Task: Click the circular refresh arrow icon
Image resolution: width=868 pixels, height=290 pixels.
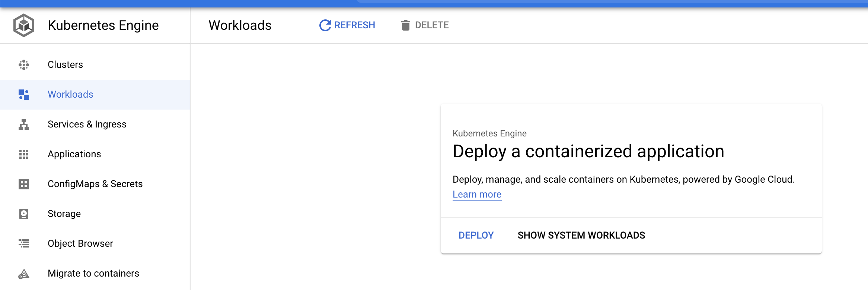Action: (325, 25)
